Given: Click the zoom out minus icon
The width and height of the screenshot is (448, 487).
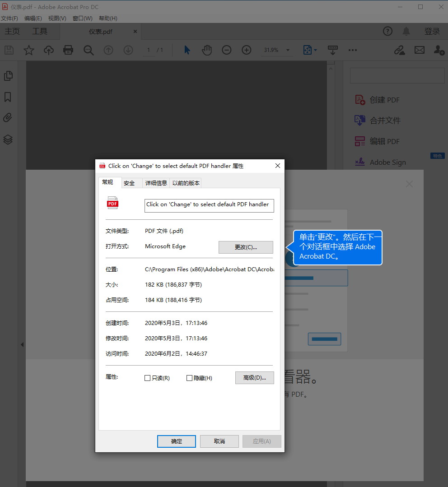Looking at the screenshot, I should coord(227,50).
